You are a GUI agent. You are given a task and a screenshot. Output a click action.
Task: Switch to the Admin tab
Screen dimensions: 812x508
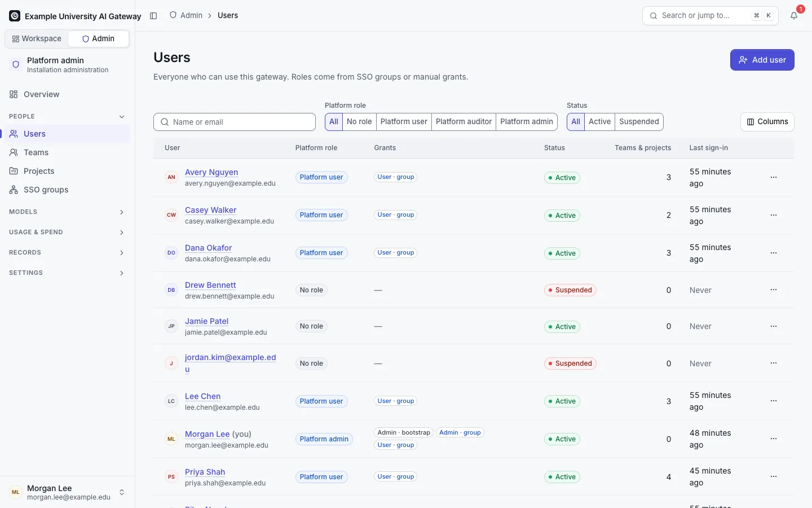point(98,39)
